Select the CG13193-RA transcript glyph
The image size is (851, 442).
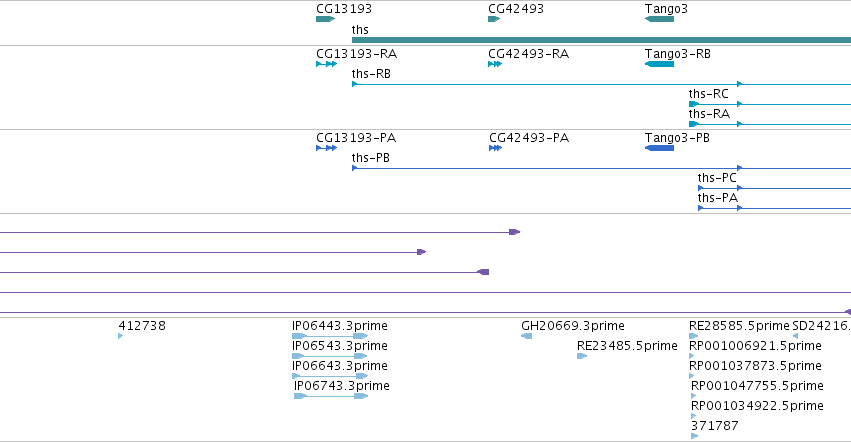[326, 64]
